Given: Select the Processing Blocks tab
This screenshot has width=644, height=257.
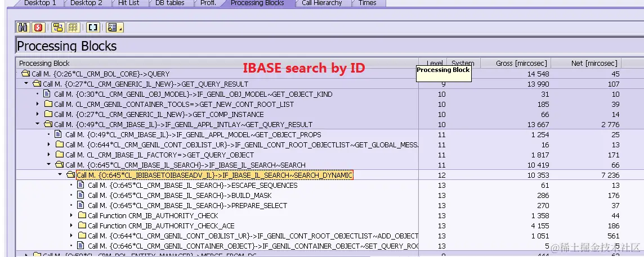Looking at the screenshot, I should (257, 3).
